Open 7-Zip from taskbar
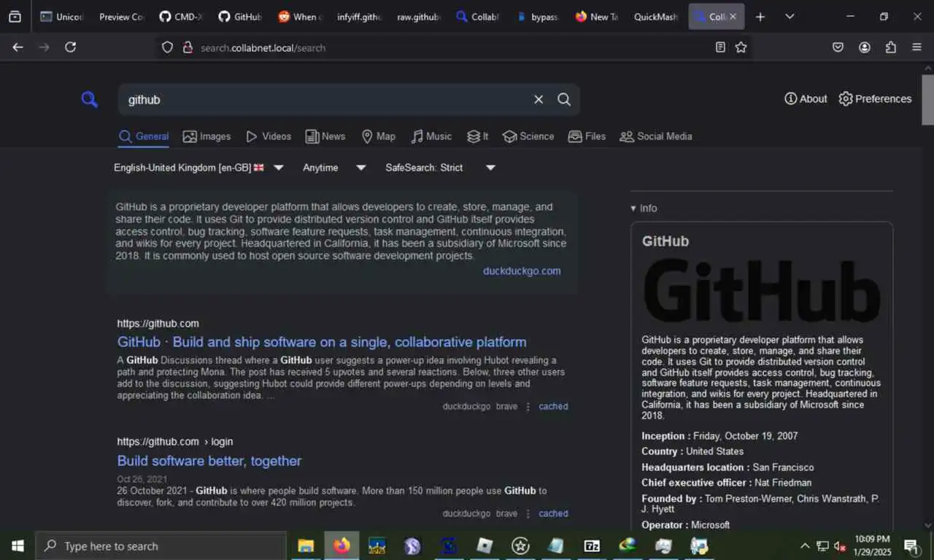934x560 pixels. coord(592,545)
